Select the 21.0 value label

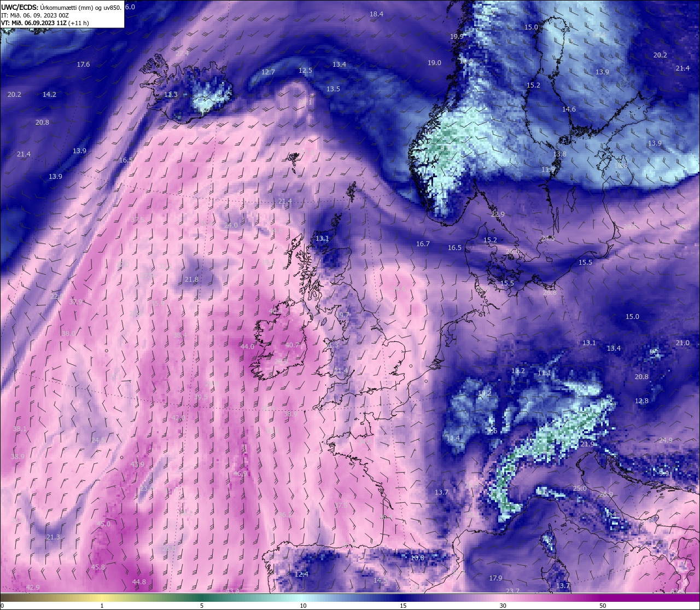tap(682, 343)
